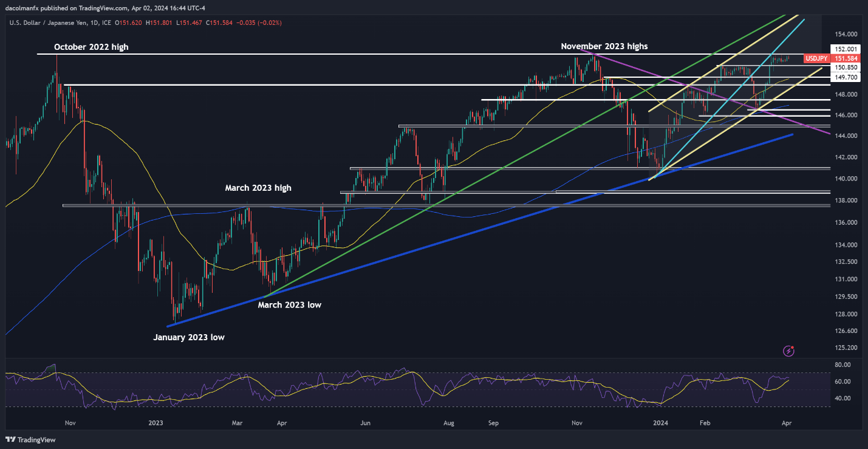The image size is (868, 449).
Task: Click the 'January 2023 low' annotation
Action: click(188, 337)
